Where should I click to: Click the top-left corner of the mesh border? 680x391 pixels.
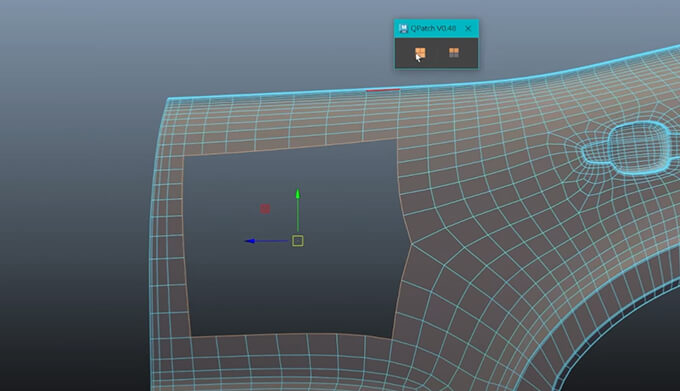[168, 99]
